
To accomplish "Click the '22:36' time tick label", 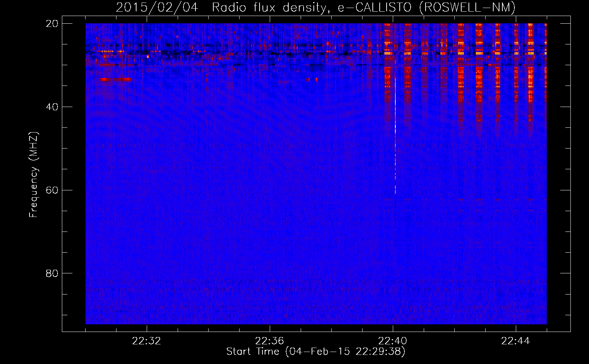I will pyautogui.click(x=269, y=341).
